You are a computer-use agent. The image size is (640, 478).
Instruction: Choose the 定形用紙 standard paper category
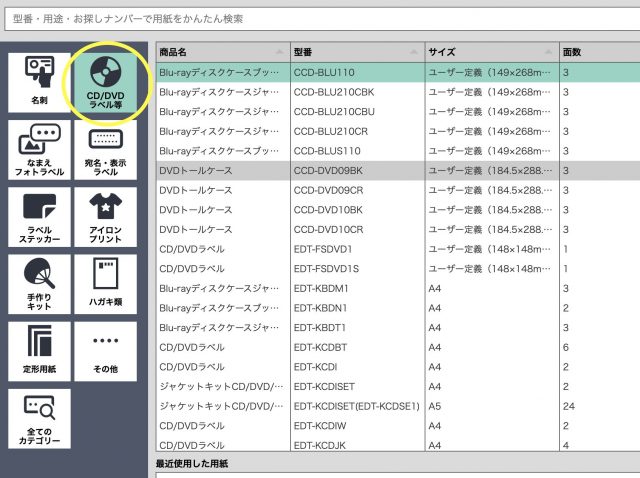point(39,351)
